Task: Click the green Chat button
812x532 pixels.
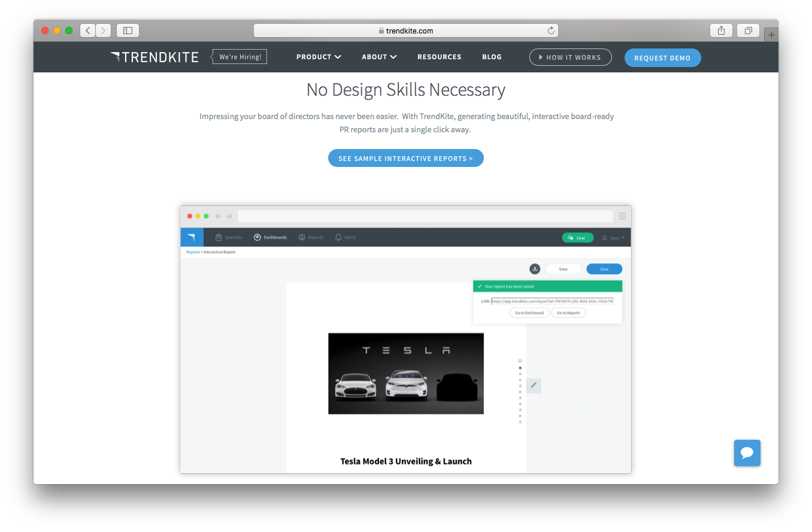Action: click(577, 238)
